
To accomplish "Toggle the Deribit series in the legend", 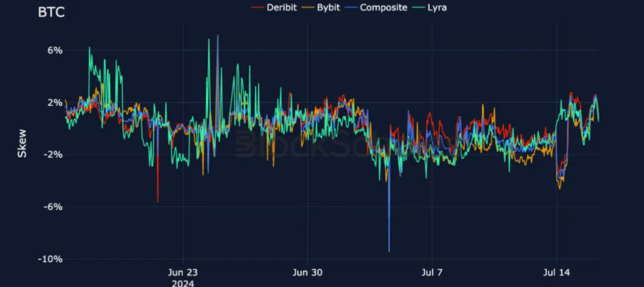I will click(274, 8).
